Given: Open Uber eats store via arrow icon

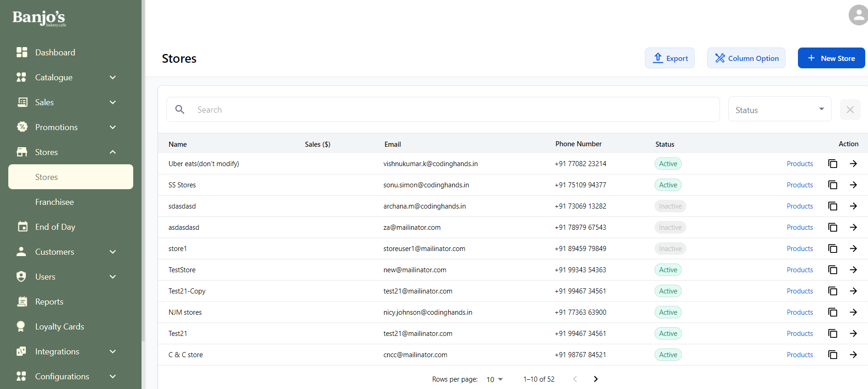Looking at the screenshot, I should pyautogui.click(x=853, y=164).
